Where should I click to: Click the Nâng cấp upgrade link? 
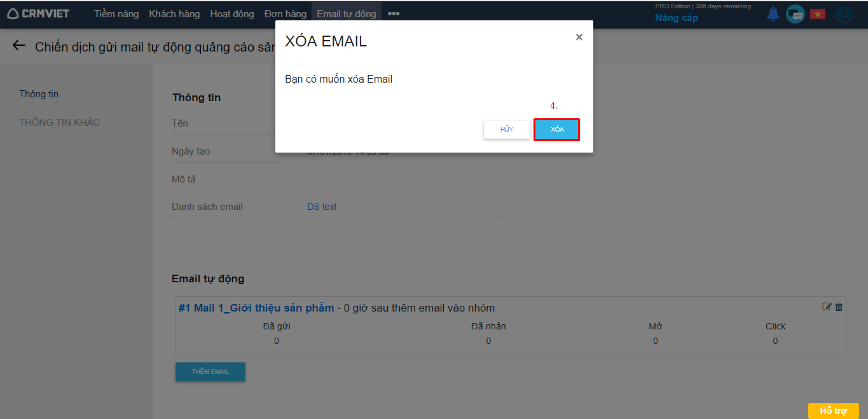point(677,18)
